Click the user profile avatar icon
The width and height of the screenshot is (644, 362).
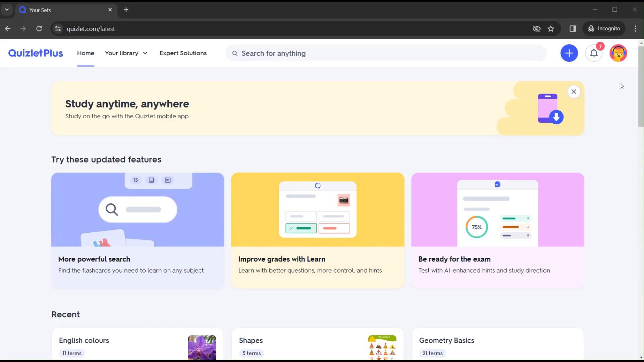click(x=619, y=53)
